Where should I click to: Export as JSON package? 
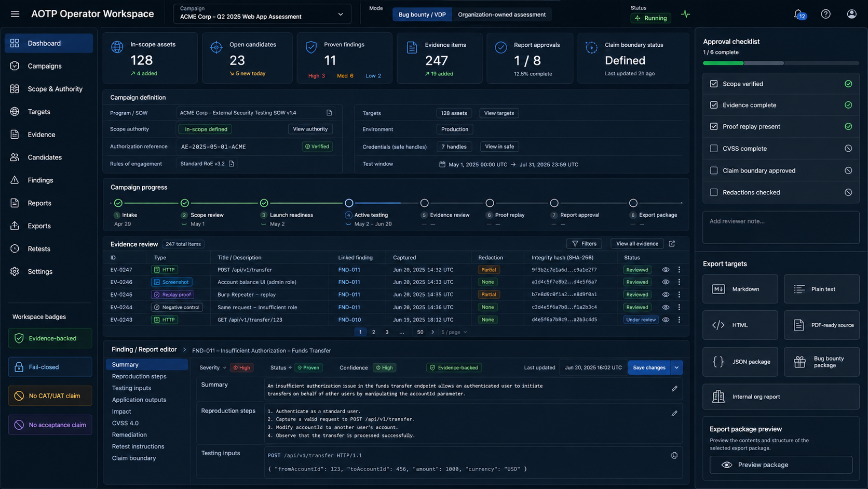[x=740, y=362]
